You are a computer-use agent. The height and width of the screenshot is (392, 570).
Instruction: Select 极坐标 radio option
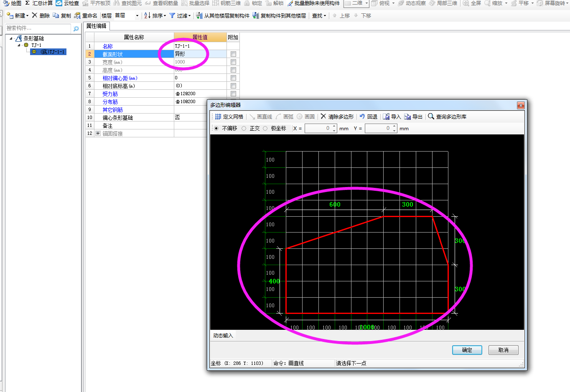tap(265, 128)
